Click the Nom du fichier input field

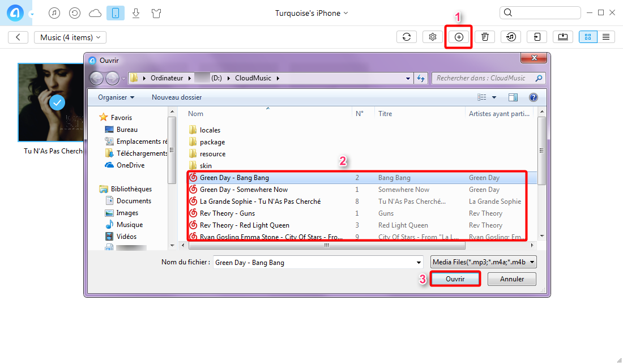[318, 262]
